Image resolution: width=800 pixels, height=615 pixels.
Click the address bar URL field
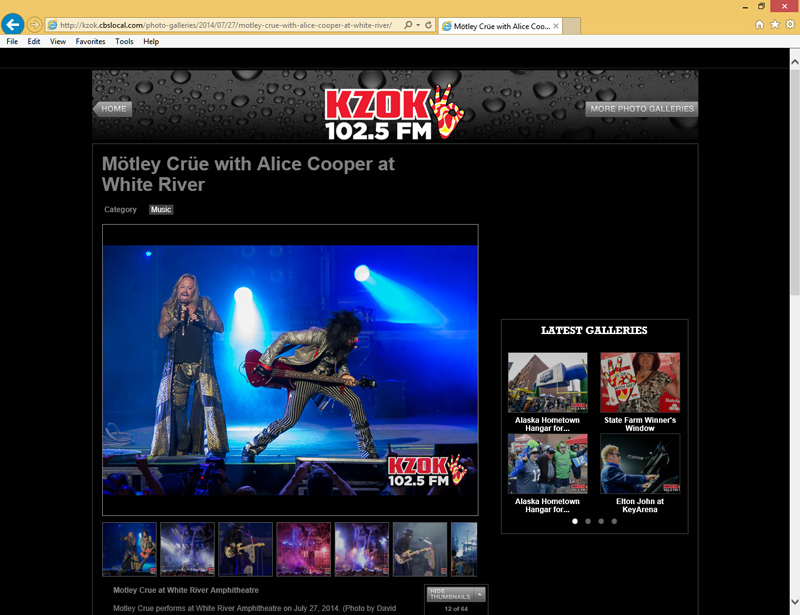226,25
